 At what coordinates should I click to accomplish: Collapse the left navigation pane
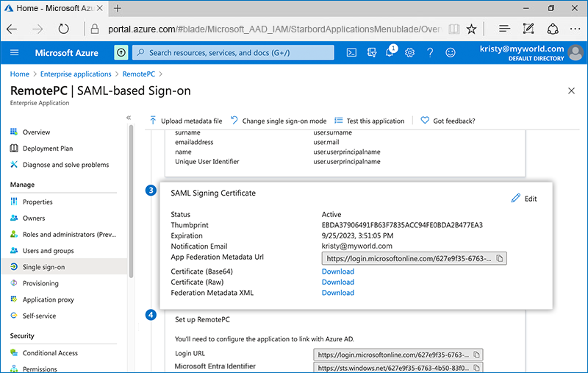tap(129, 118)
